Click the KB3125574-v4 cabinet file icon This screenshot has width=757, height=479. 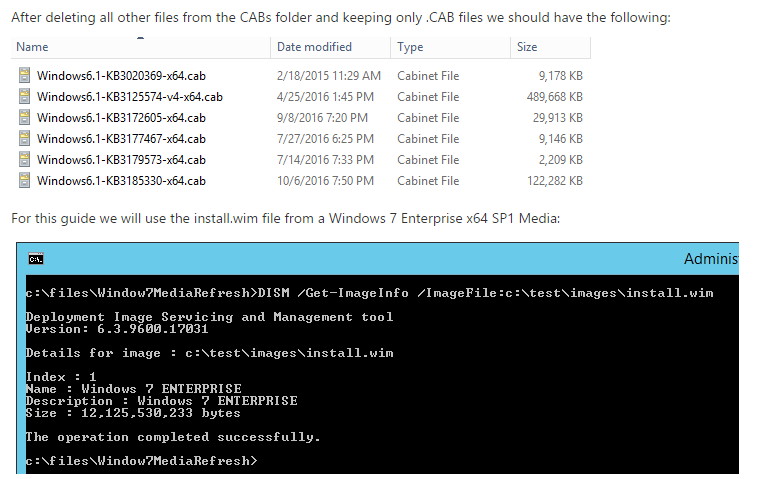click(x=24, y=97)
